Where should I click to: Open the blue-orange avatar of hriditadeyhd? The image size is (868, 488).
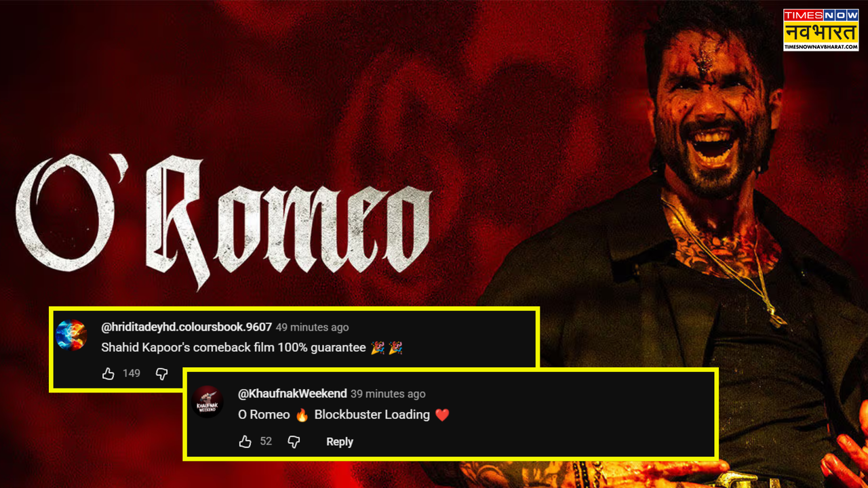coord(71,335)
